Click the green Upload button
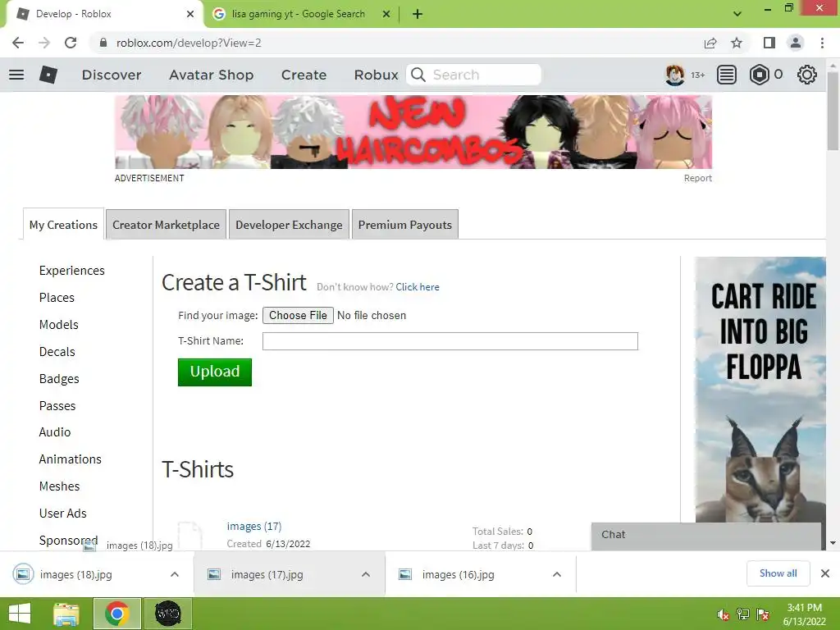Screen dimensions: 840x630 [x=215, y=372]
